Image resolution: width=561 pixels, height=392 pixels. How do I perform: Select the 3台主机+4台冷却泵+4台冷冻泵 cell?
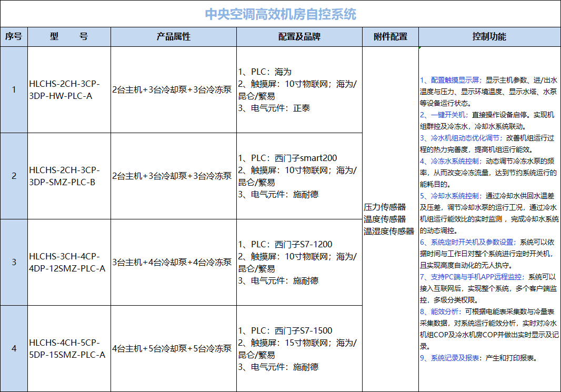[x=173, y=262]
